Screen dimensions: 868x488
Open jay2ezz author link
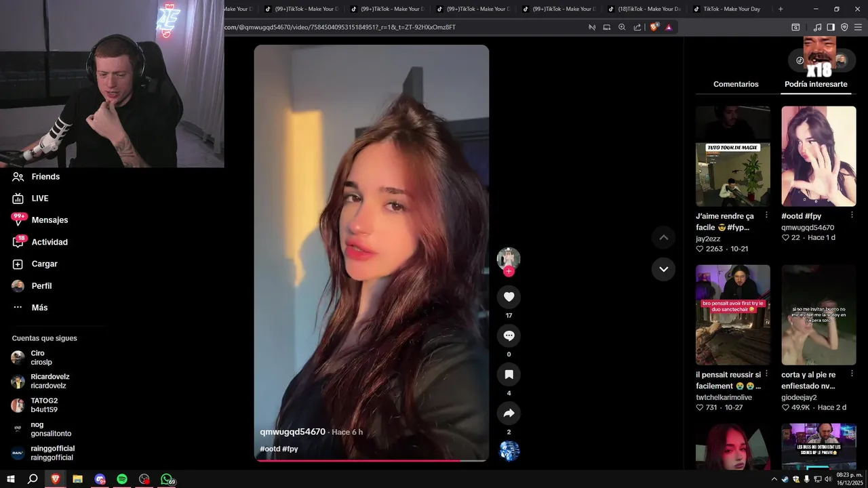coord(708,239)
